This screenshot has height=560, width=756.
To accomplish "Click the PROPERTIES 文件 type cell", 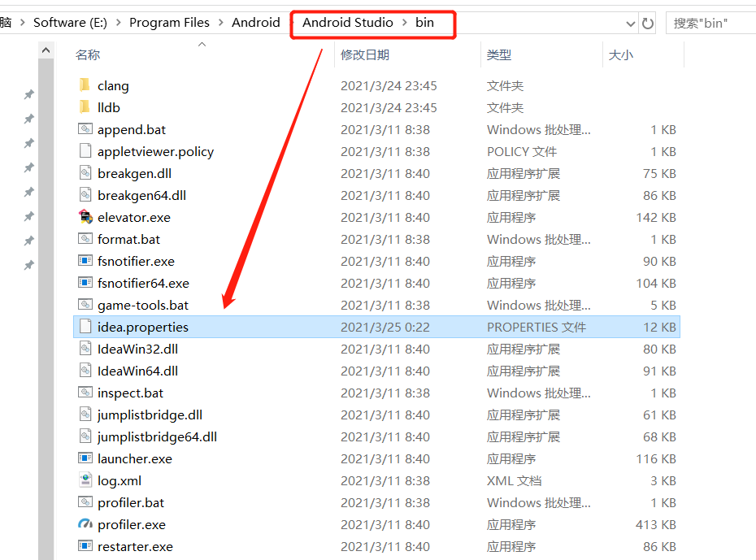I will [x=537, y=328].
